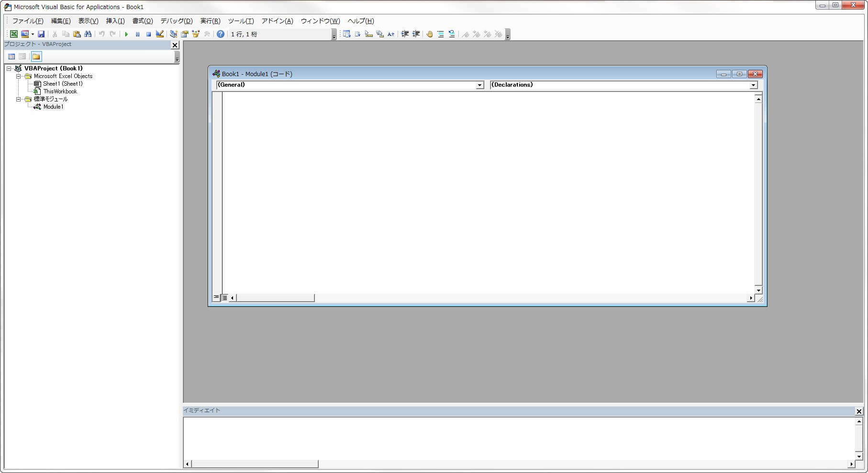Select Sheet1 (Sheet1) in project tree
868x473 pixels.
63,84
